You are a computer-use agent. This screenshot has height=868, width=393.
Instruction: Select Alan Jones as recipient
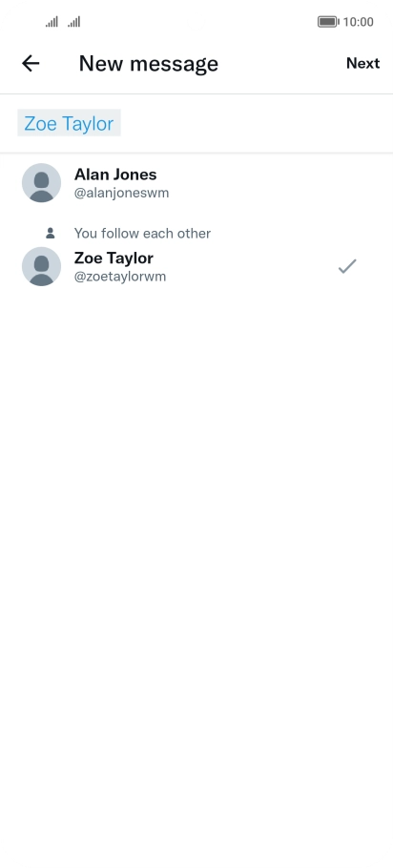point(196,183)
